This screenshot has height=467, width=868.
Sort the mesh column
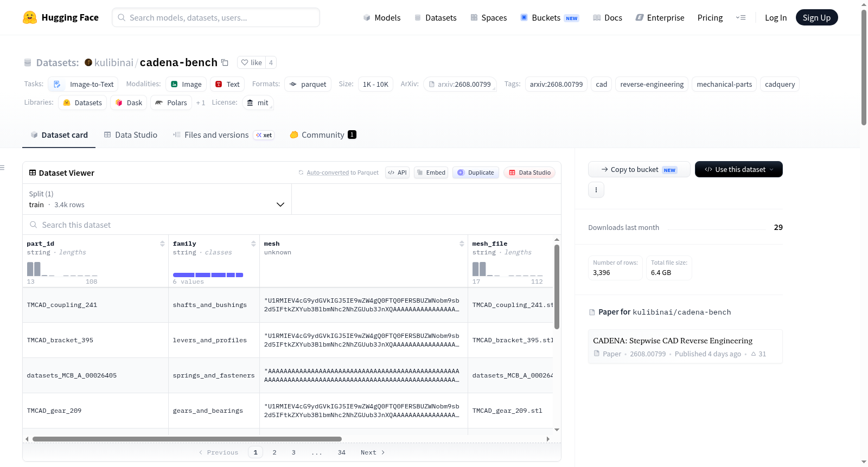pos(462,244)
